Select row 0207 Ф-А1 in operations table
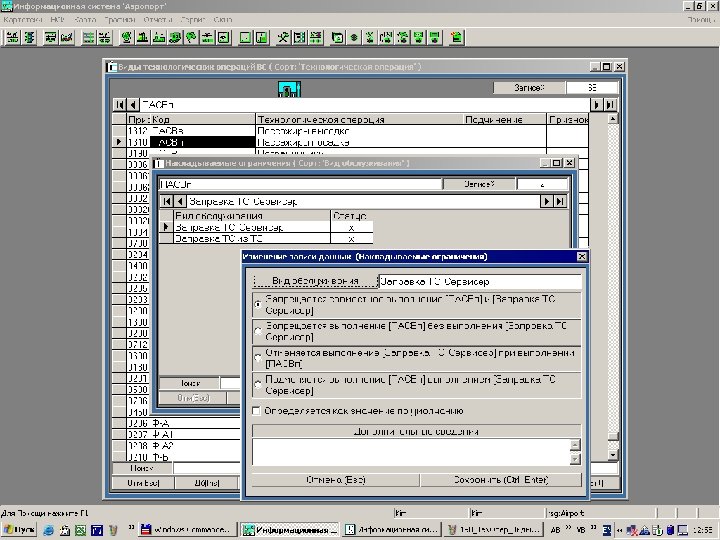The height and width of the screenshot is (540, 720). pyautogui.click(x=177, y=434)
